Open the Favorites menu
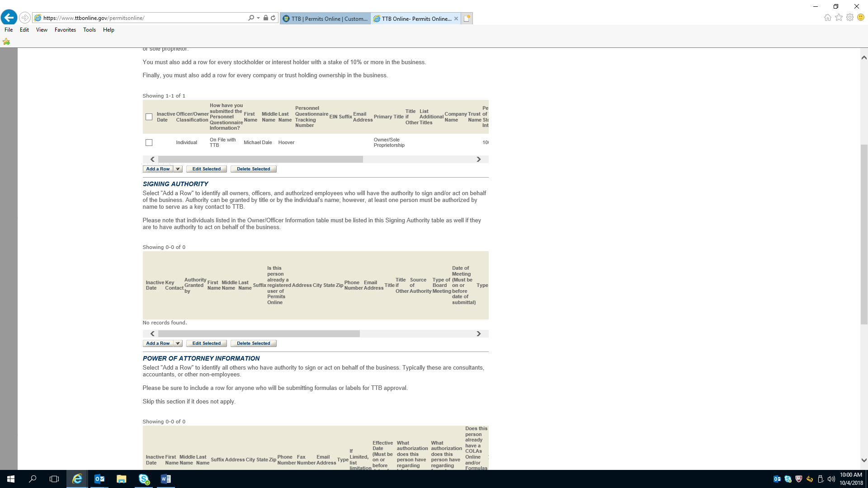This screenshot has width=868, height=488. click(x=65, y=30)
